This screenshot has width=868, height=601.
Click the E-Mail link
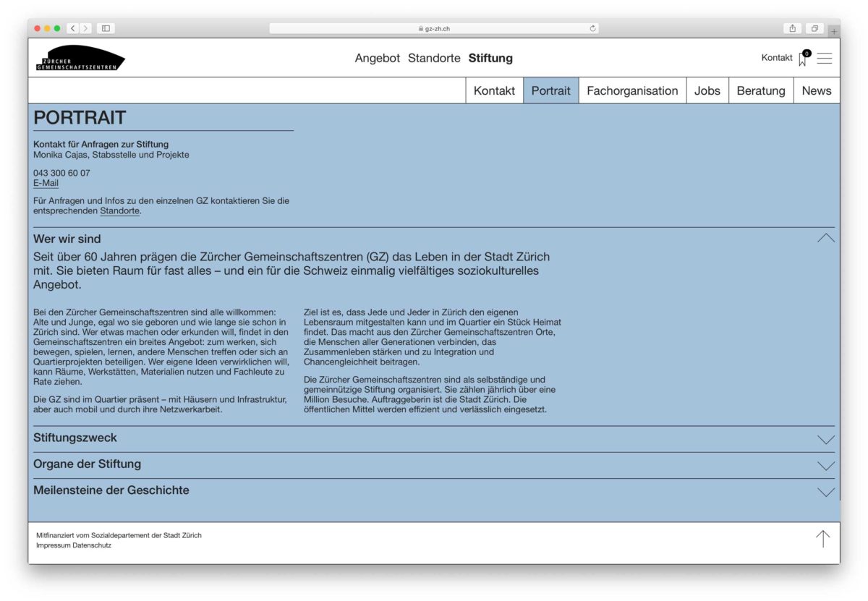click(46, 184)
